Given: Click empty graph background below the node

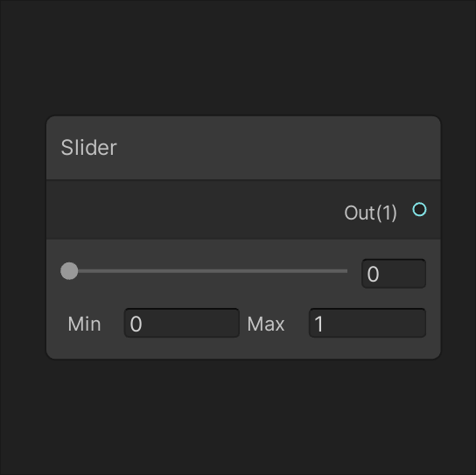Looking at the screenshot, I should click(238, 417).
